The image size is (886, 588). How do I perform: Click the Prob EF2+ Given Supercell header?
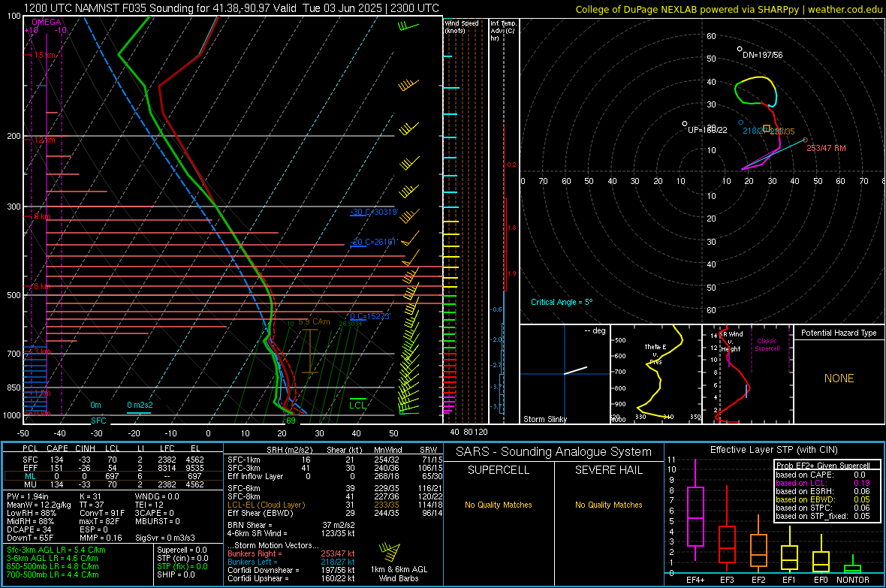[823, 466]
